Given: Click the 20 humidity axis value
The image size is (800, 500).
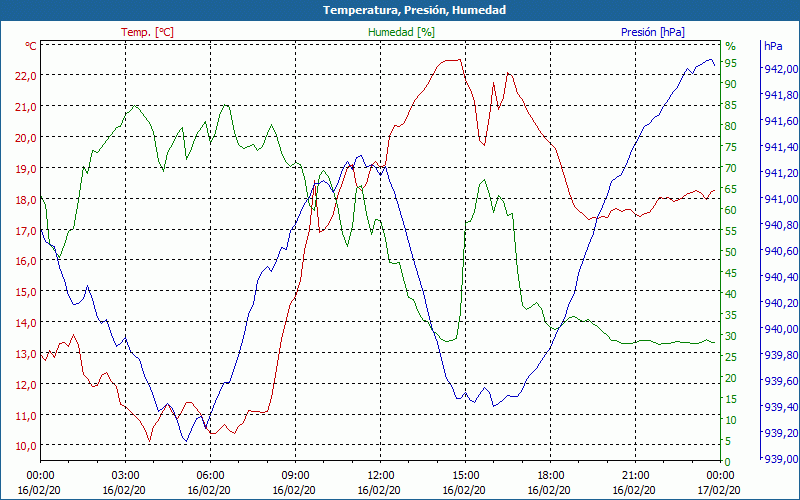Looking at the screenshot, I should click(731, 378).
